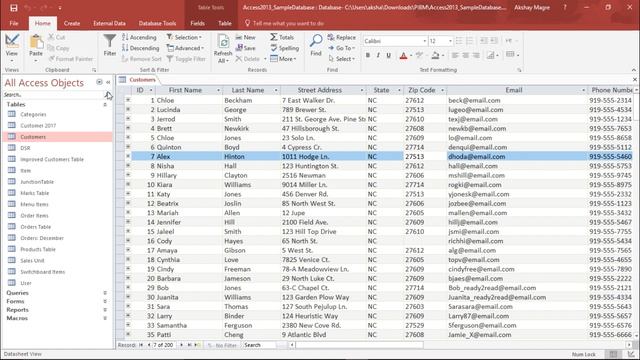Click Zip Code cell for Nisha Hall
Image resolution: width=640 pixels, height=360 pixels.
pyautogui.click(x=425, y=166)
